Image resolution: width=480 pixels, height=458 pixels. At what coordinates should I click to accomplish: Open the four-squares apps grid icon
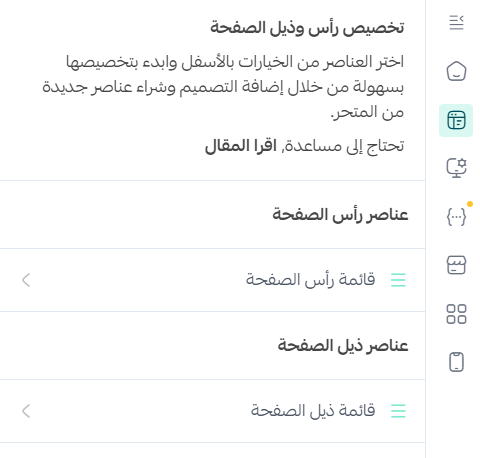[x=456, y=314]
